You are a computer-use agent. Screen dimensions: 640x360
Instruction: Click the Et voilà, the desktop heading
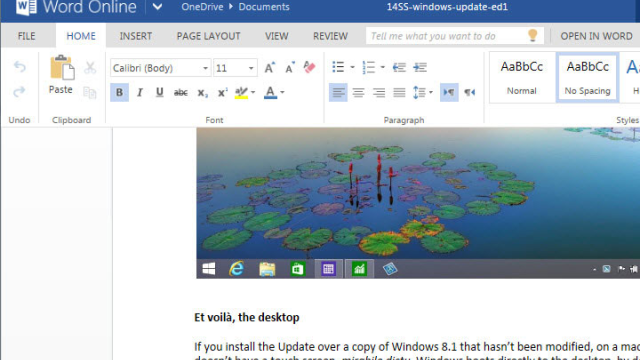tap(247, 318)
